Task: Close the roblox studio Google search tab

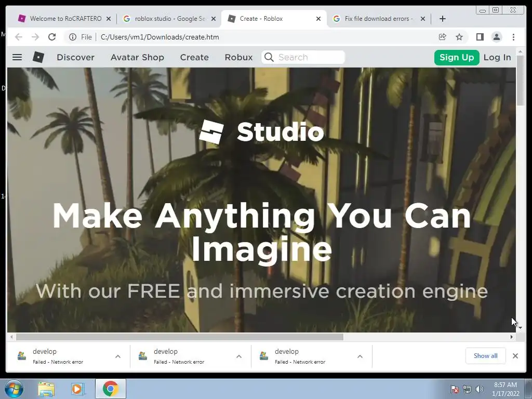Action: pos(214,19)
